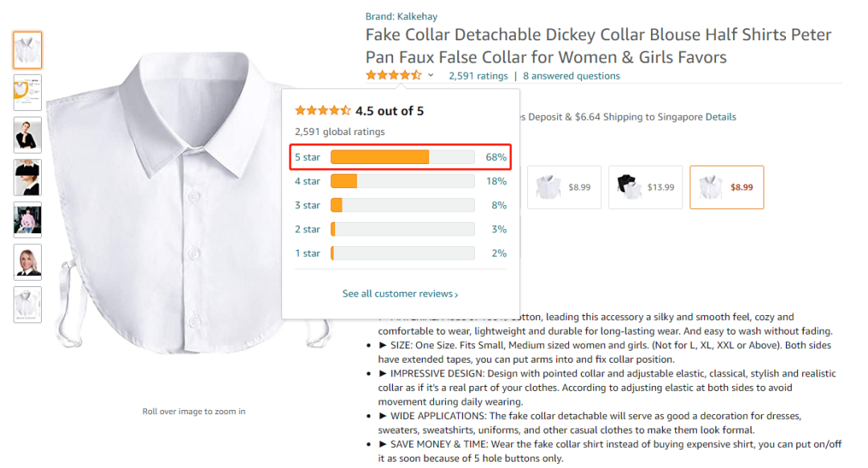868x468 pixels.
Task: Show woman in black sweater thumbnail
Action: click(x=27, y=135)
